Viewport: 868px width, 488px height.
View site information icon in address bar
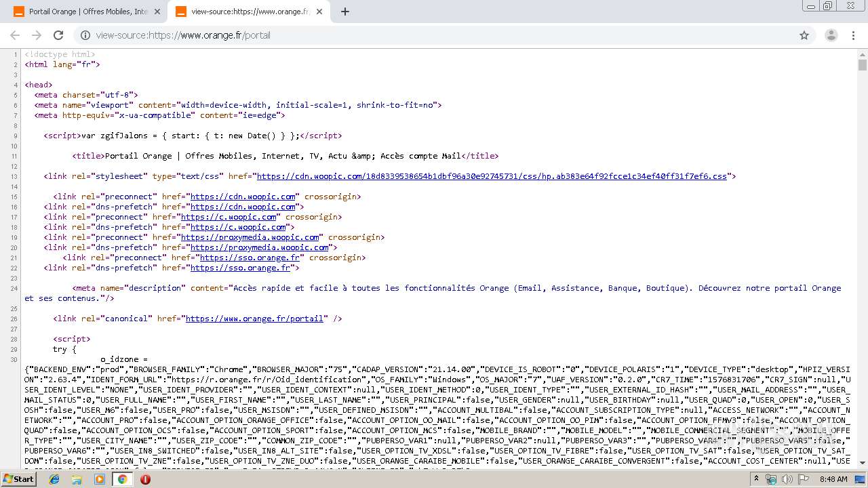[85, 35]
